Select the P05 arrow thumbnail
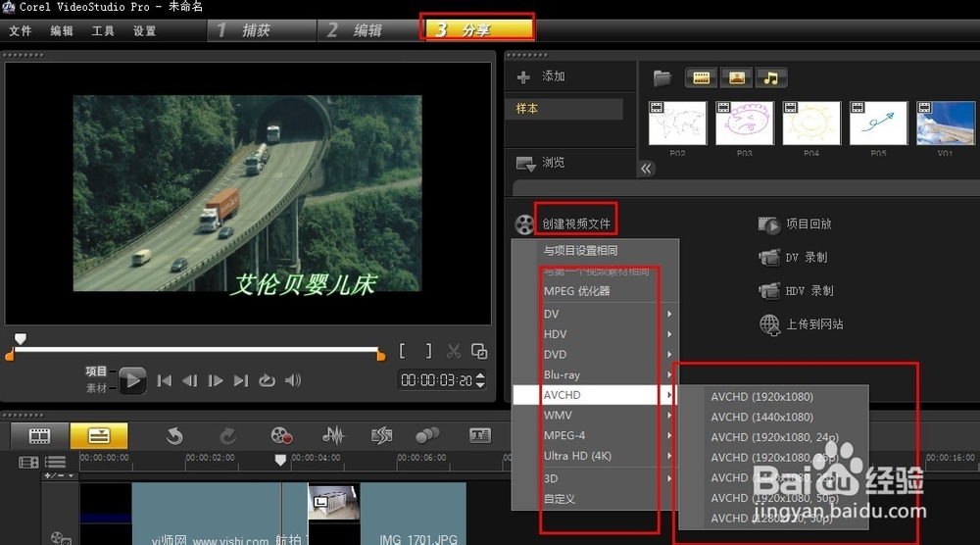980x545 pixels. click(x=878, y=124)
